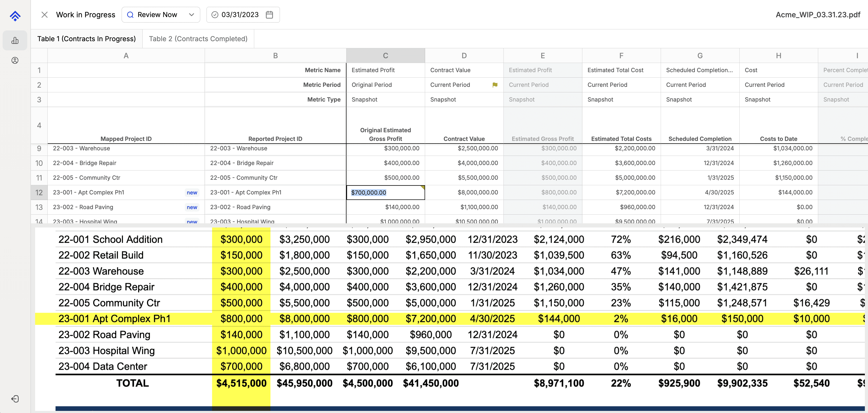Open the user profile sidebar icon

coord(15,60)
